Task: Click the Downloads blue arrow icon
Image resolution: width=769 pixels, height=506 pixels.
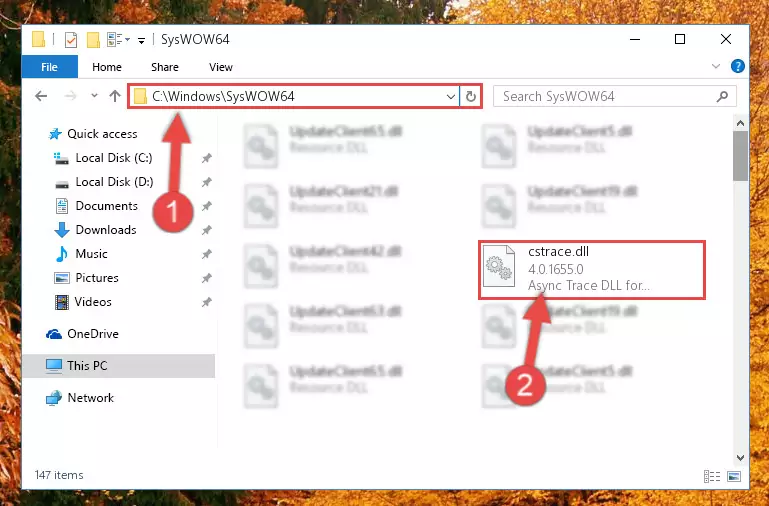Action: coord(62,230)
